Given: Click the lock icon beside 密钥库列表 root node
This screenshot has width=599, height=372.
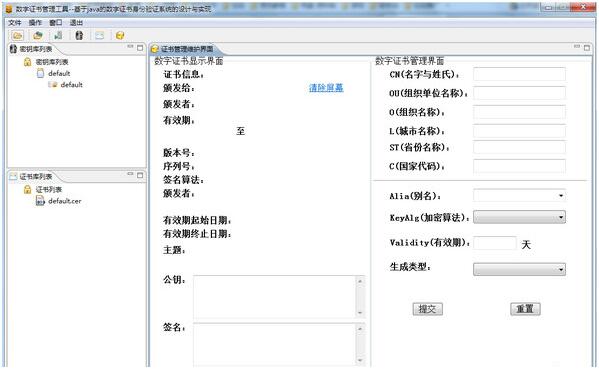Looking at the screenshot, I should tap(27, 61).
